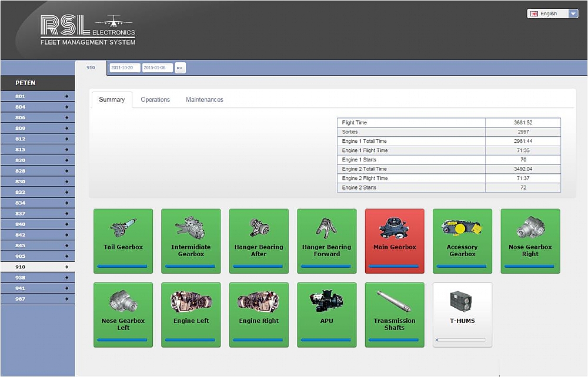Open the English language dropdown arrow
This screenshot has width=588, height=377.
(573, 14)
